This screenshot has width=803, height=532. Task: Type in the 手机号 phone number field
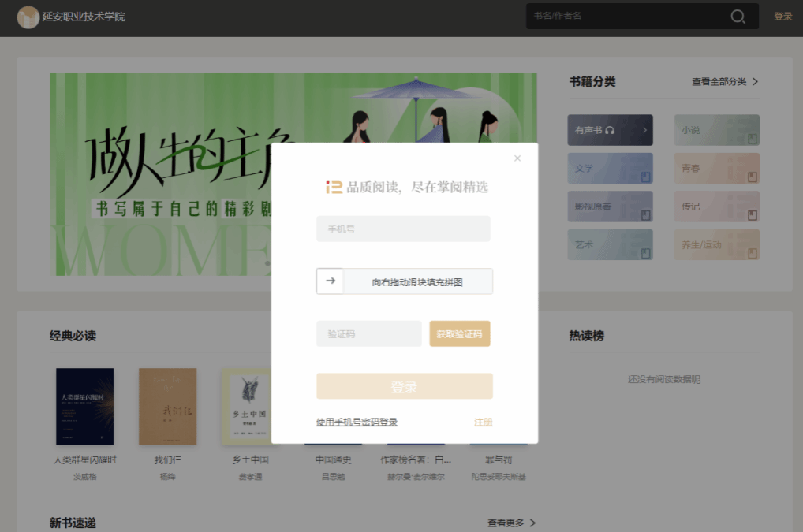[x=403, y=229]
